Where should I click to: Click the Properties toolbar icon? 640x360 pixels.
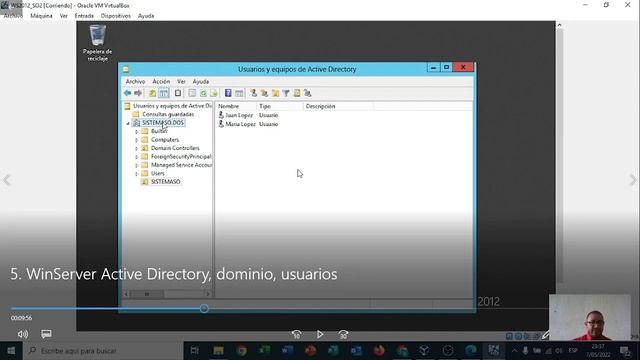pos(192,93)
